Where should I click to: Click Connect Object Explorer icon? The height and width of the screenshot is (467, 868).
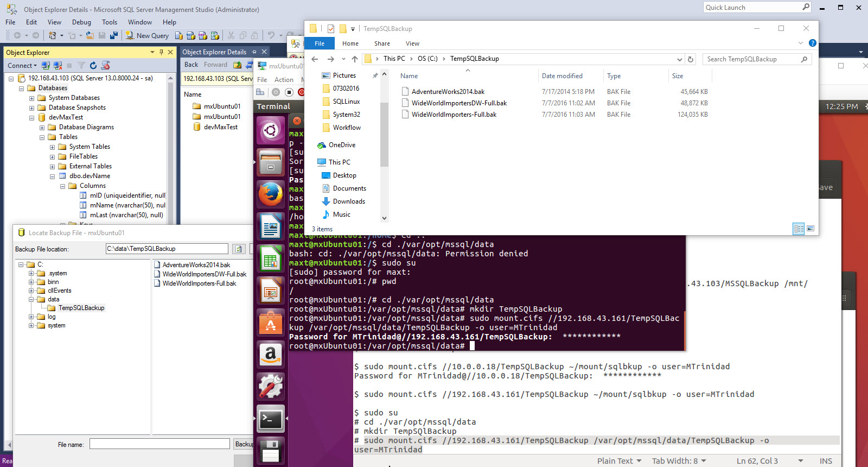tap(46, 66)
